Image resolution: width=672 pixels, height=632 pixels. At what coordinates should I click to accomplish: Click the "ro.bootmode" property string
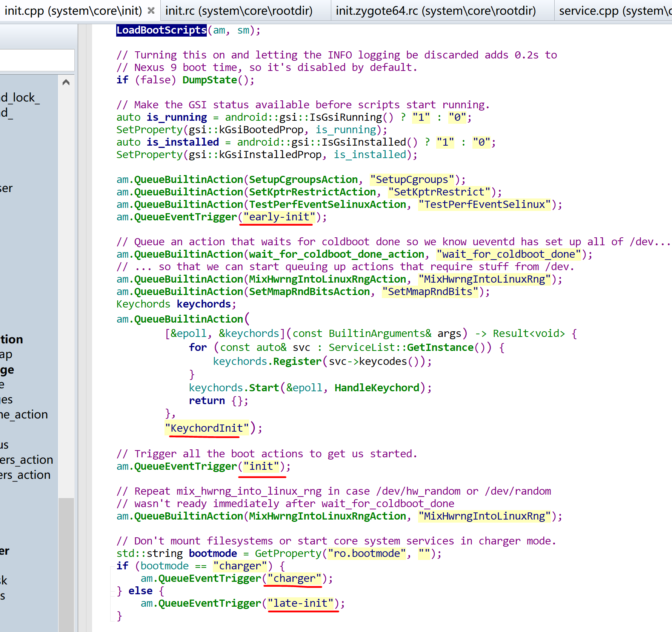[x=367, y=554]
